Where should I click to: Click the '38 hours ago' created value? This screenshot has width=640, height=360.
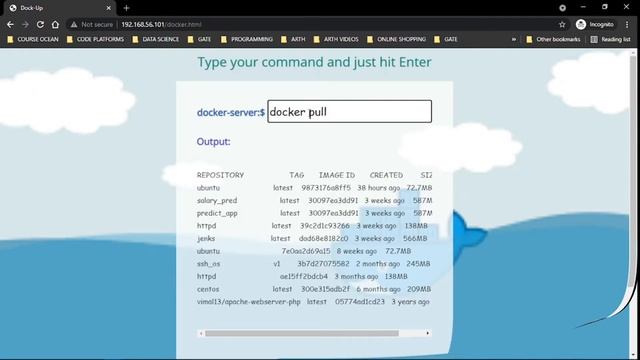379,188
